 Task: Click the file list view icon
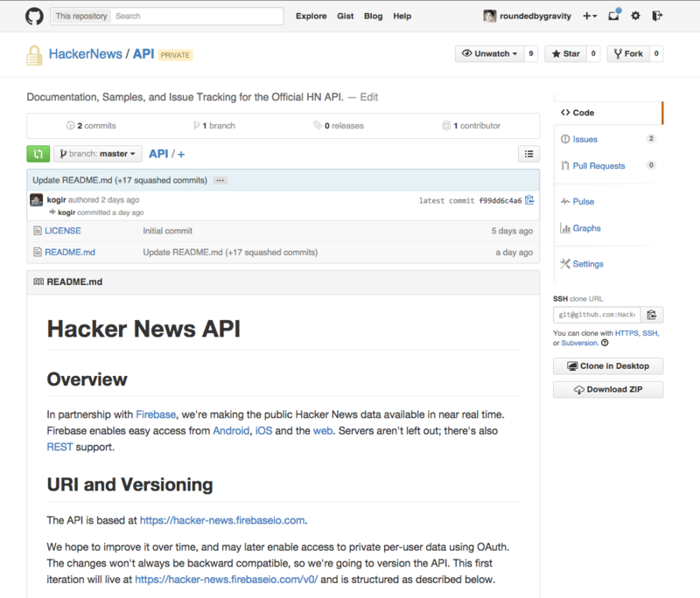coord(528,154)
